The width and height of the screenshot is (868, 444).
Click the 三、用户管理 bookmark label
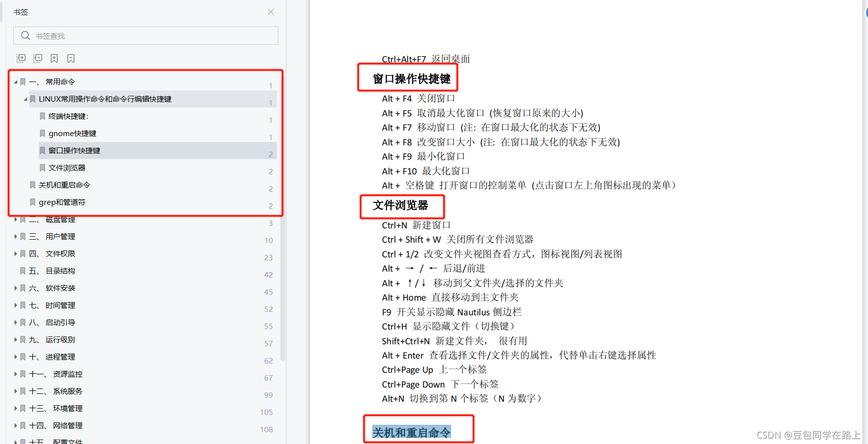52,236
